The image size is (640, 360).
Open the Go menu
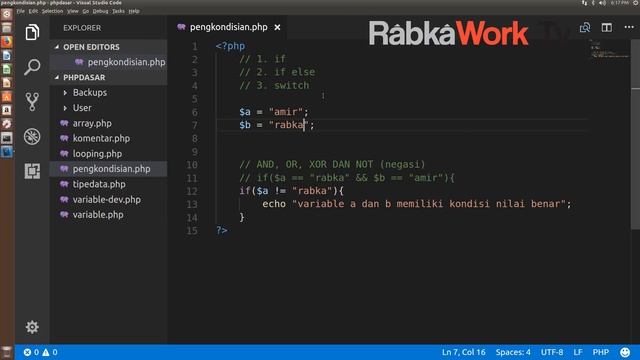point(86,11)
